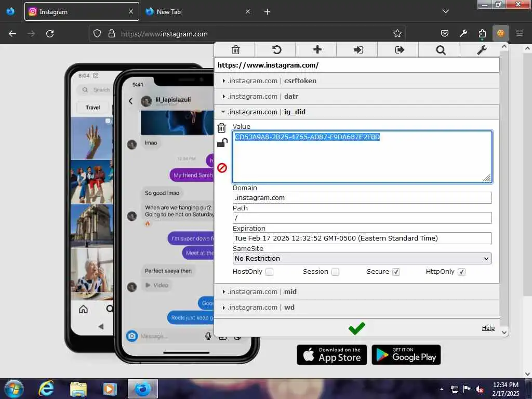This screenshot has height=399, width=532.
Task: Reload the Instagram page
Action: [x=50, y=34]
